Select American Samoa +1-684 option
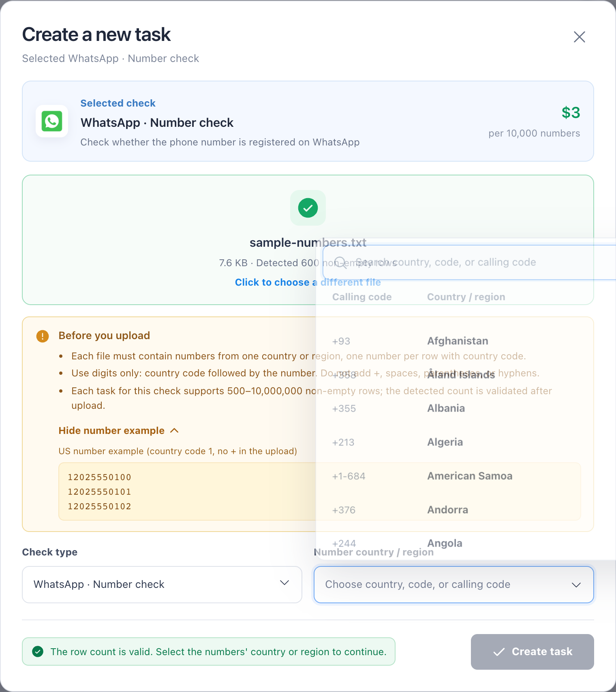Viewport: 616px width, 692px height. 466,476
